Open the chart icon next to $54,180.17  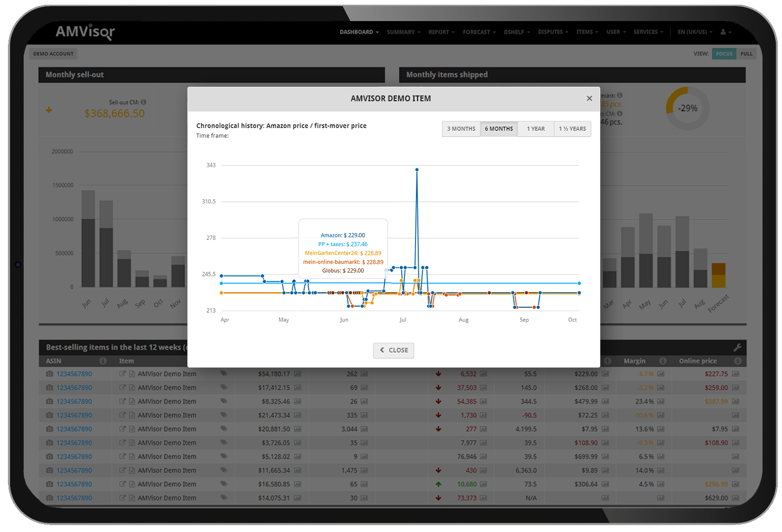298,373
